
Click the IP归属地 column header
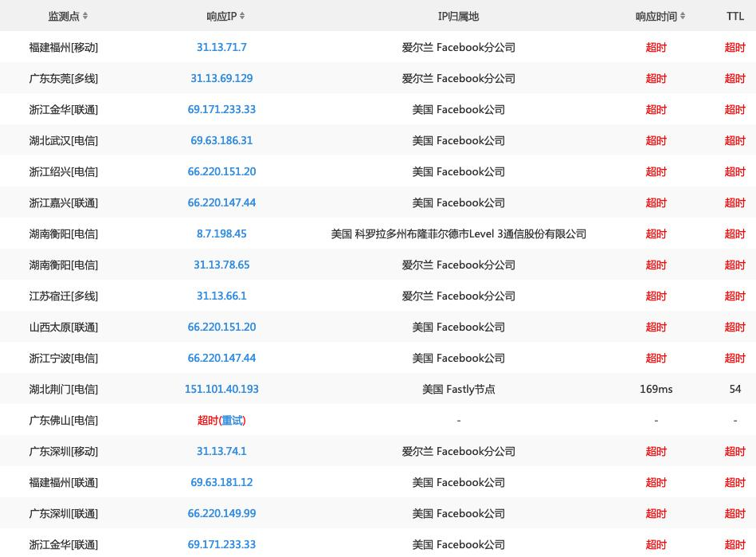click(458, 17)
